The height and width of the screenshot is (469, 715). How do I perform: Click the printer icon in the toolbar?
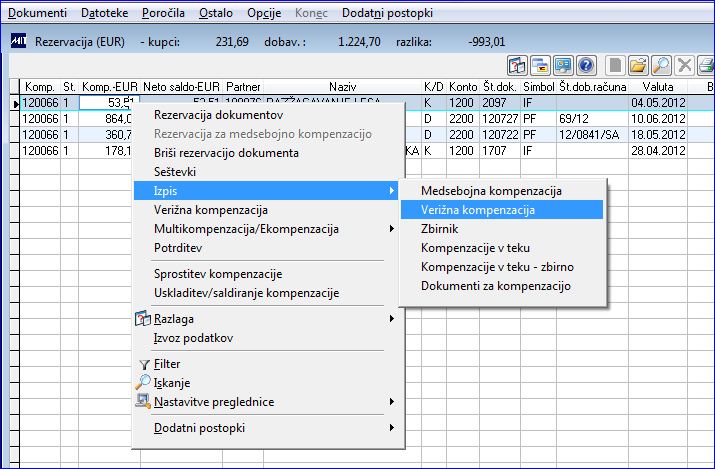[706, 66]
